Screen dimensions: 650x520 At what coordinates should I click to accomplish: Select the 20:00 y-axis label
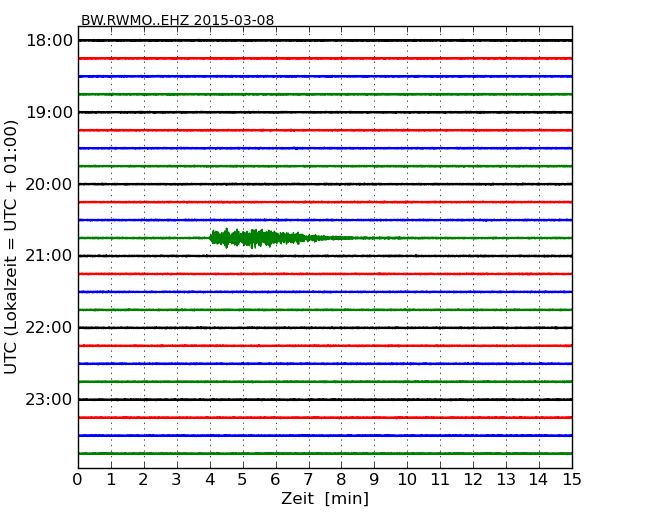49,184
